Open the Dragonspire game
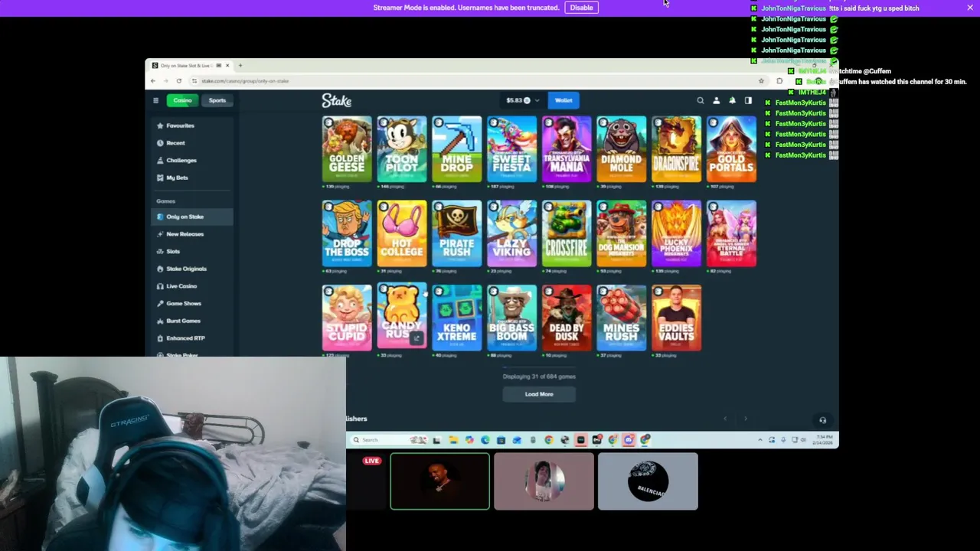This screenshot has height=551, width=980. pos(677,149)
